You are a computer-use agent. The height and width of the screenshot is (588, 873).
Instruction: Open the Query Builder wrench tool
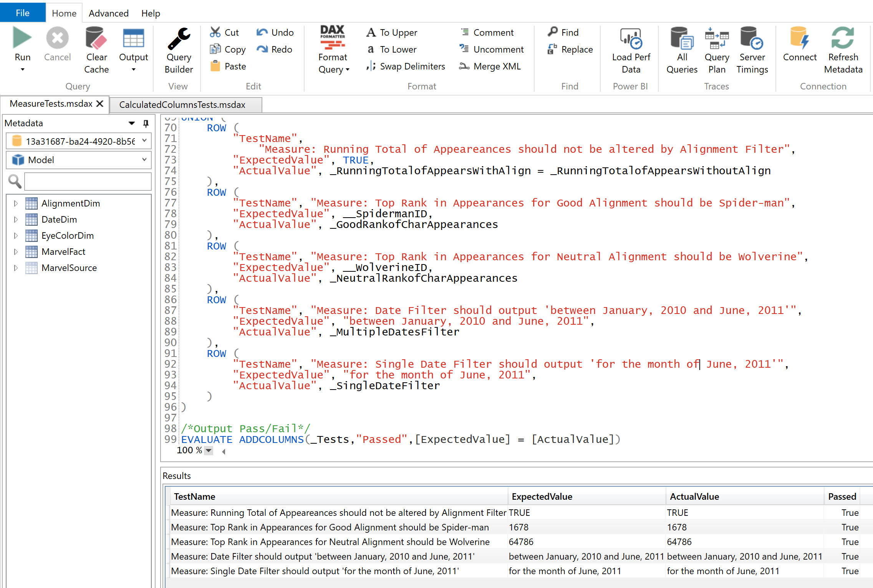(179, 39)
